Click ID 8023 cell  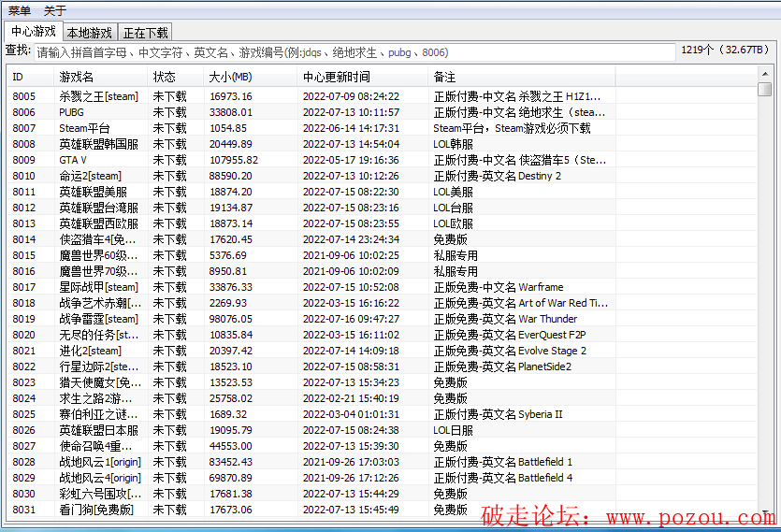click(24, 382)
